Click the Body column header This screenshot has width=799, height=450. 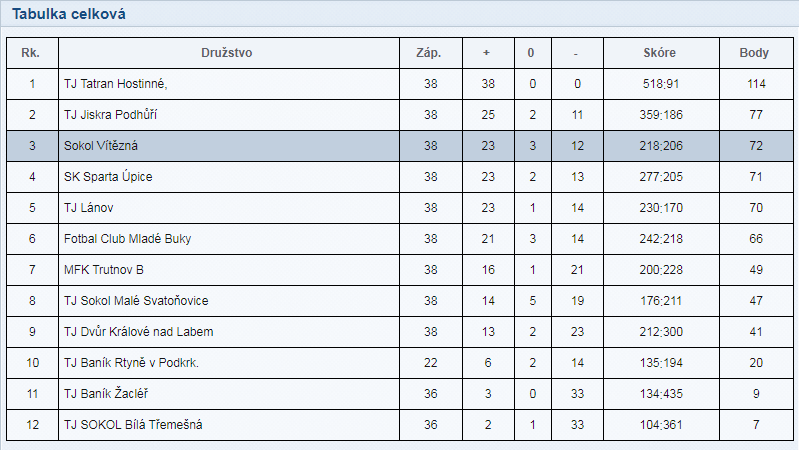[x=754, y=53]
